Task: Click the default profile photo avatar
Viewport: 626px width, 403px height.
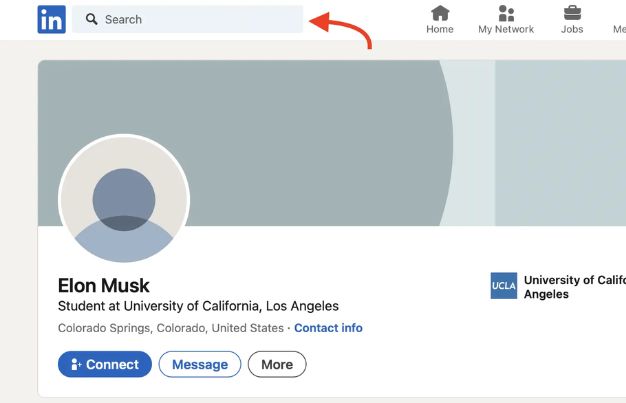Action: coord(124,199)
